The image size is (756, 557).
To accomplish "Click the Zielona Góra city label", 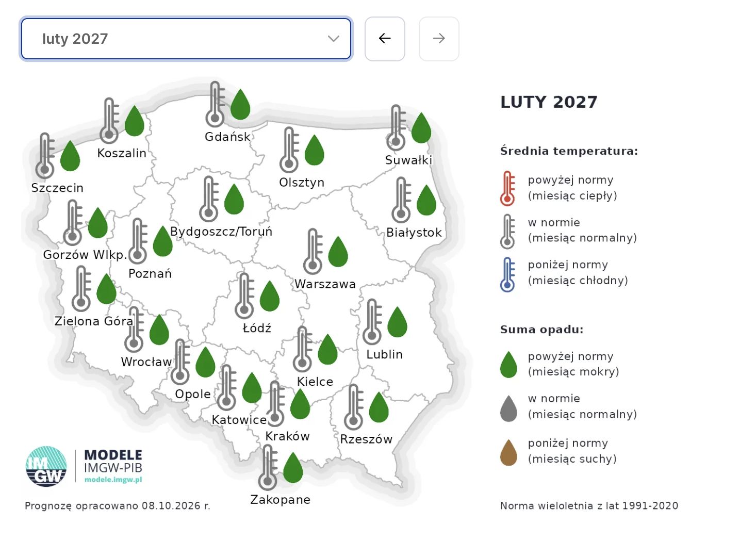I will (x=94, y=321).
